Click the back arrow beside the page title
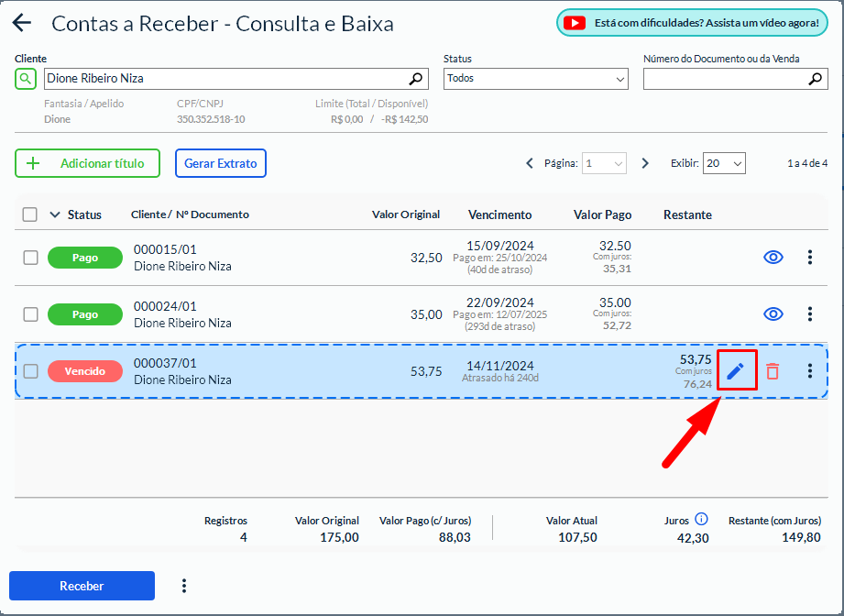Viewport: 844px width, 616px height. (21, 24)
